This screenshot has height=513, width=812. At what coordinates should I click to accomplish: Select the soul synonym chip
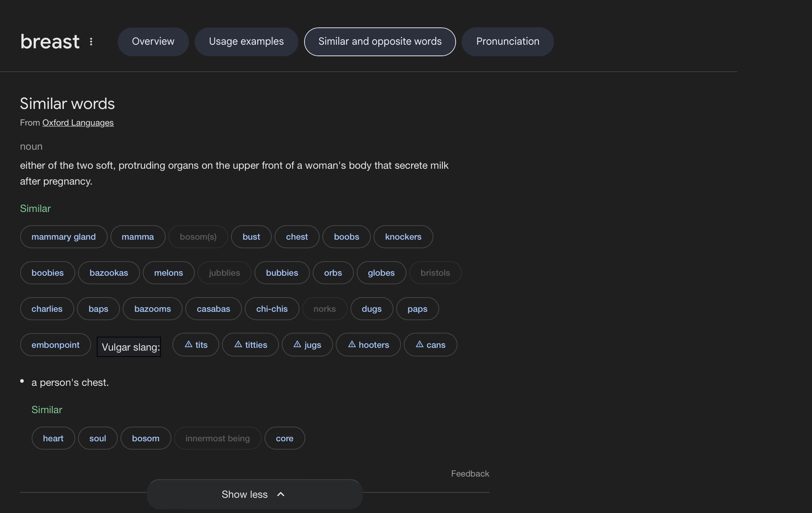click(x=98, y=439)
